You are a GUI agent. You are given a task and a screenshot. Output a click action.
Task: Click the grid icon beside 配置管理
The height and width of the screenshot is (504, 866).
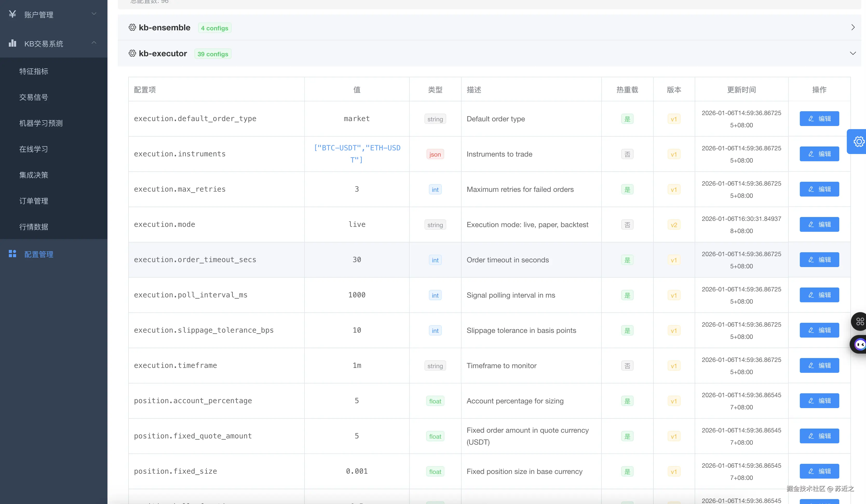pyautogui.click(x=12, y=254)
